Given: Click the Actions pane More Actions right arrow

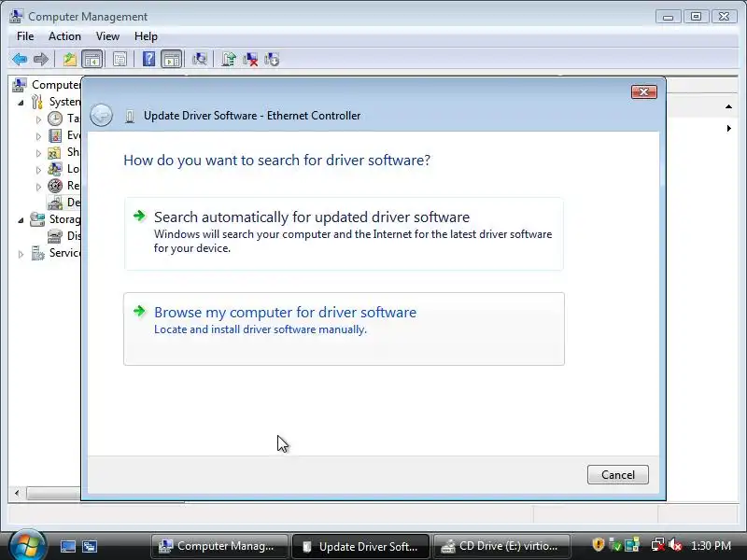Looking at the screenshot, I should point(729,128).
